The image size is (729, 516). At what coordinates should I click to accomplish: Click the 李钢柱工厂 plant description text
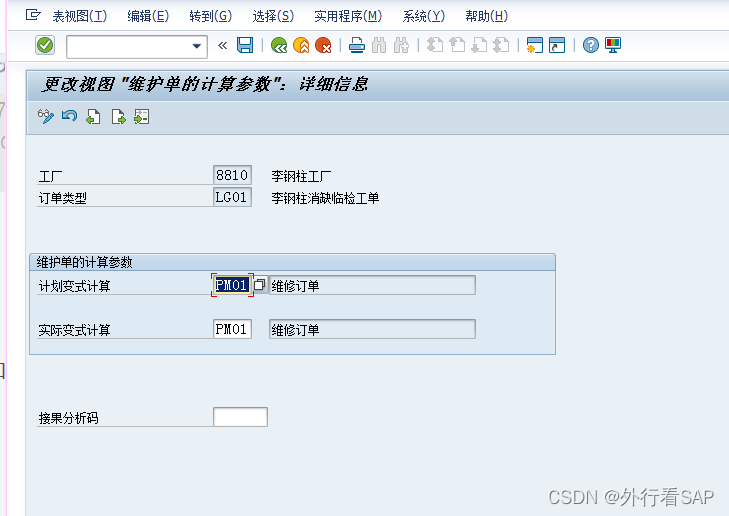301,176
